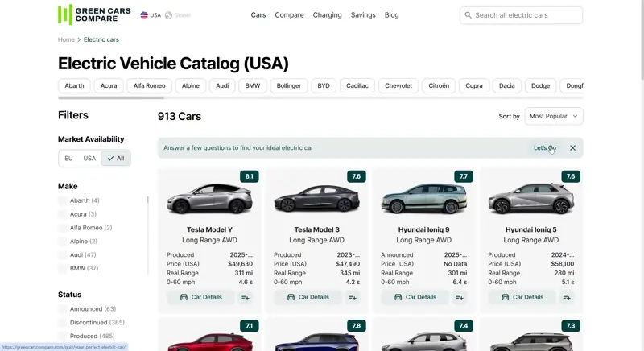Add Hyundai Ioniq 9 to compare list
644x351 pixels.
pyautogui.click(x=460, y=297)
